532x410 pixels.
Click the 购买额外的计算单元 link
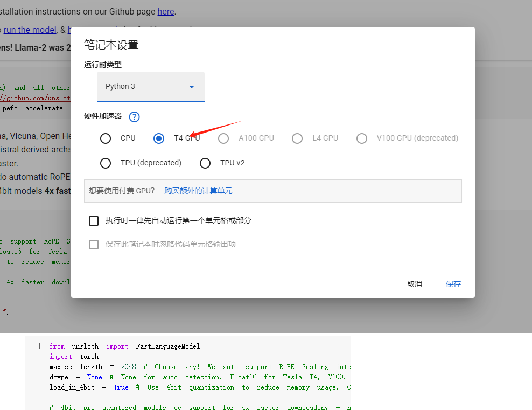pyautogui.click(x=198, y=191)
